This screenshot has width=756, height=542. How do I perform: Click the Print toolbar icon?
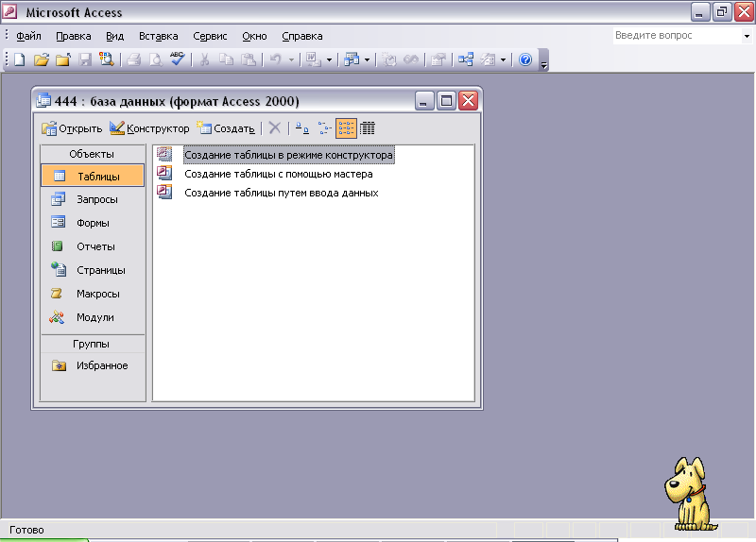[134, 59]
